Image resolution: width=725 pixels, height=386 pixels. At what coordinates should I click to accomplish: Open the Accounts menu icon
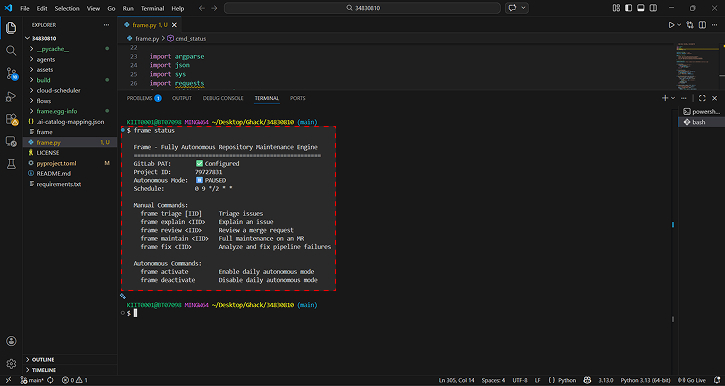coord(11,341)
